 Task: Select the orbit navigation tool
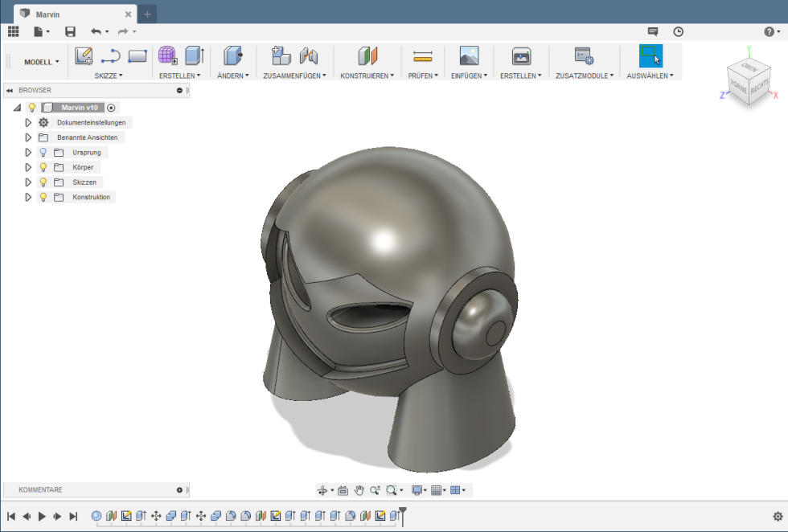pos(322,490)
